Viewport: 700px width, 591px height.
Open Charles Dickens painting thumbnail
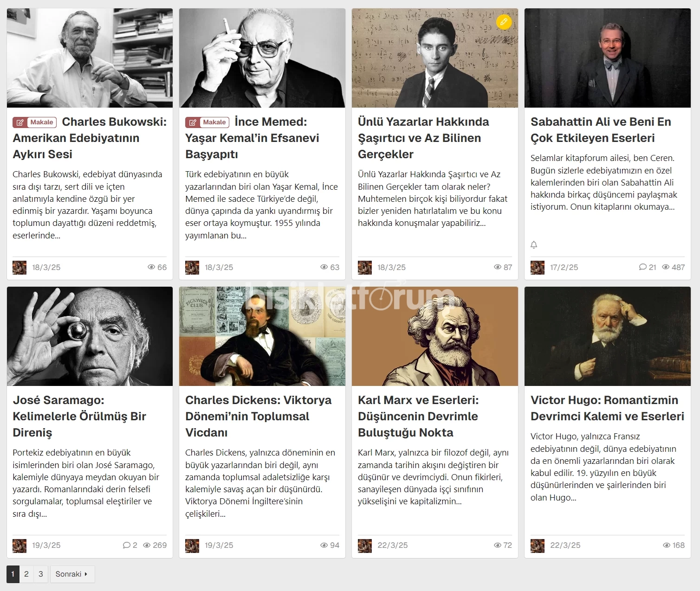(x=262, y=336)
